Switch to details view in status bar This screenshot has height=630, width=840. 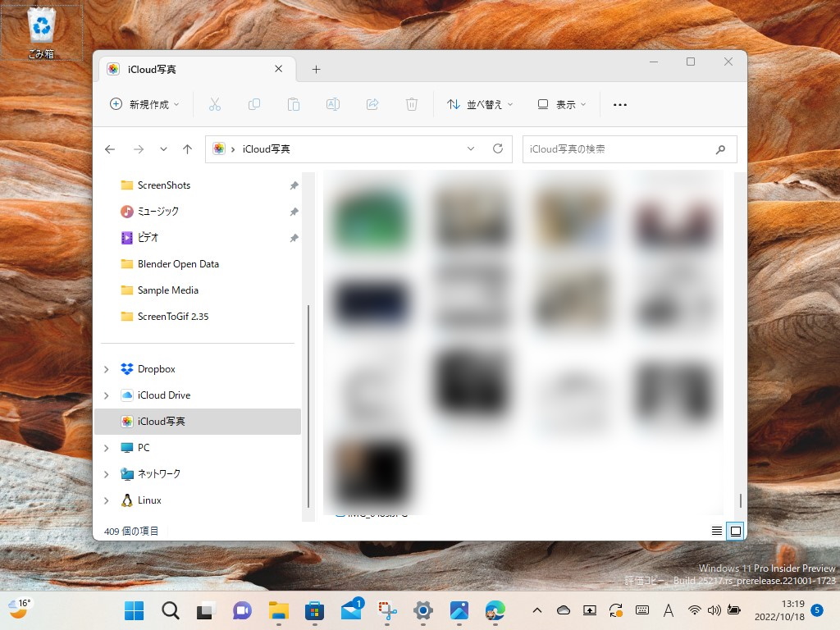pos(716,531)
